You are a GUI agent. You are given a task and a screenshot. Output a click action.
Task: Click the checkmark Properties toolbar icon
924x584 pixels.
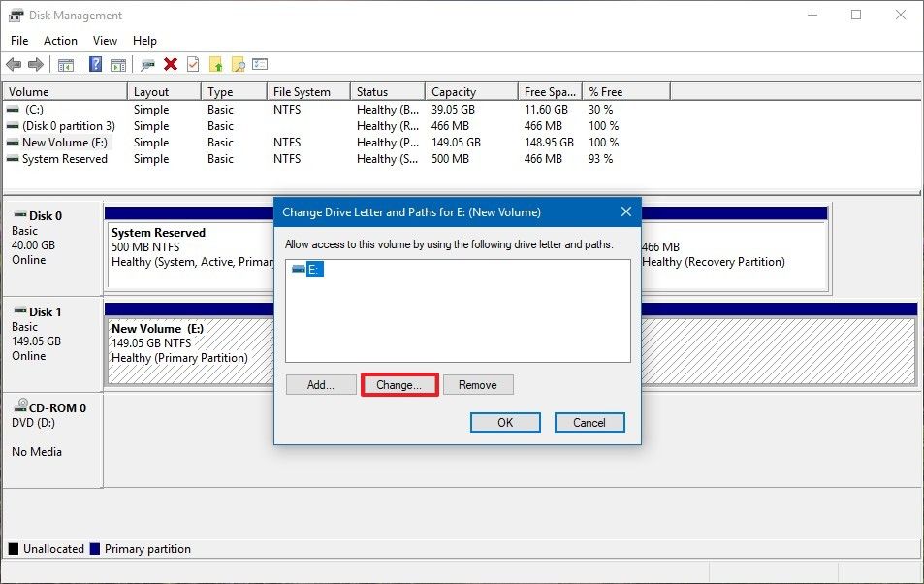coord(193,64)
